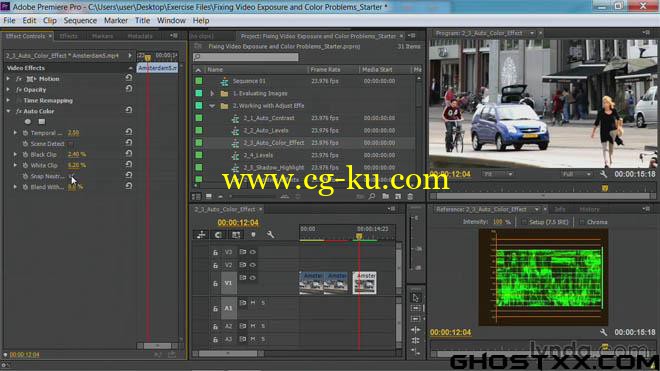This screenshot has height=371, width=660.
Task: Expand the Opacity effect properties
Action: [x=8, y=90]
